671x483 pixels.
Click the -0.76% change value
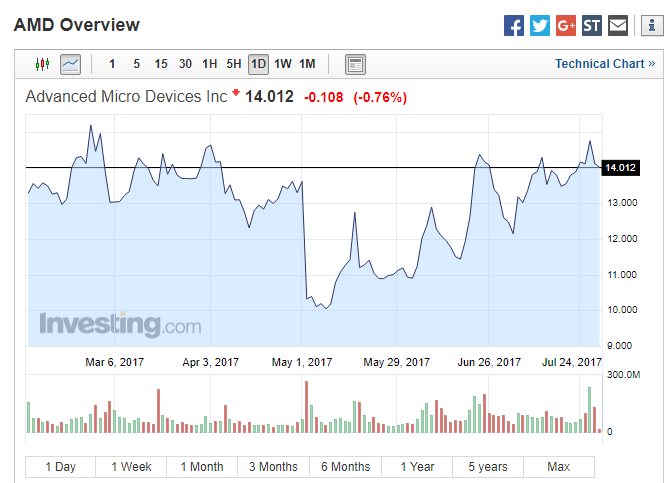380,98
